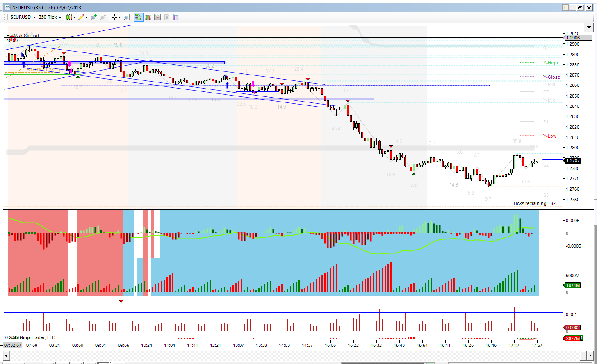Open the chart style candlestick icon
597x364 pixels.
pyautogui.click(x=69, y=17)
